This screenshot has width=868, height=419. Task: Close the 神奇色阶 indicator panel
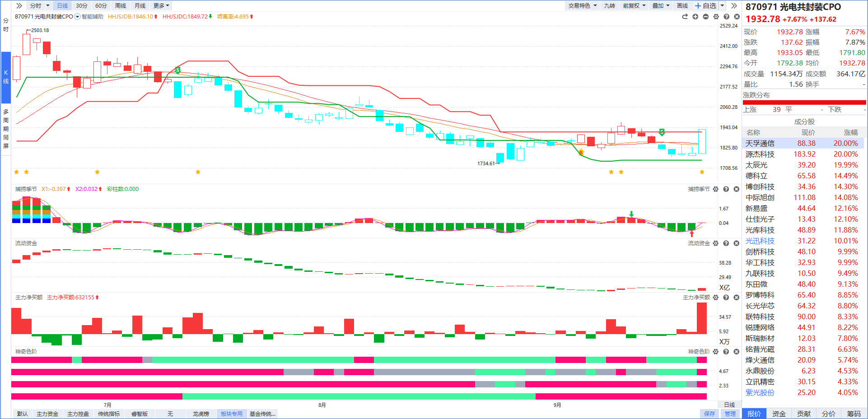(736, 351)
